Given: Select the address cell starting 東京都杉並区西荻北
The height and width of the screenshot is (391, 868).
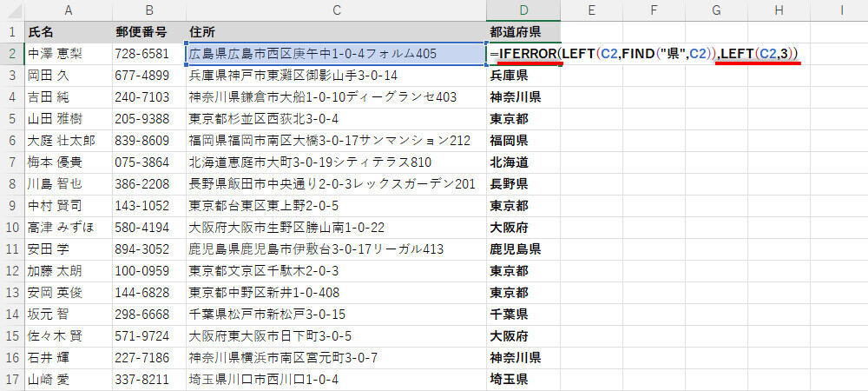Looking at the screenshot, I should pos(337,118).
